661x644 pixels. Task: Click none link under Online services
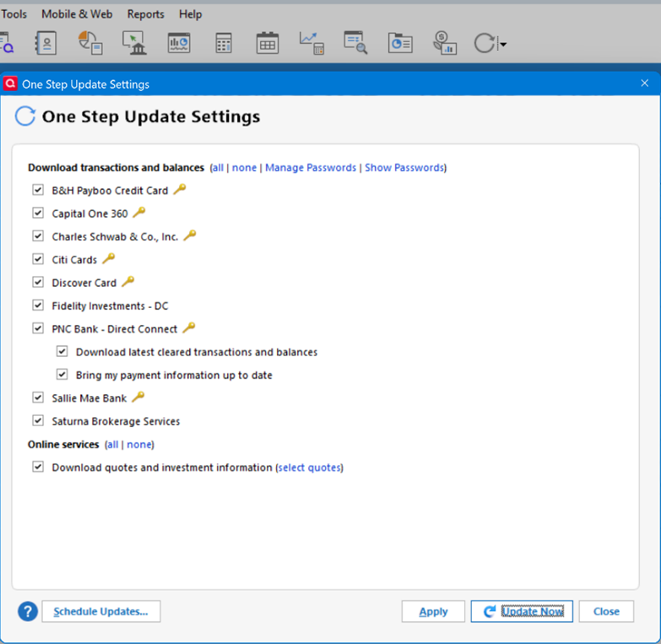coord(139,445)
